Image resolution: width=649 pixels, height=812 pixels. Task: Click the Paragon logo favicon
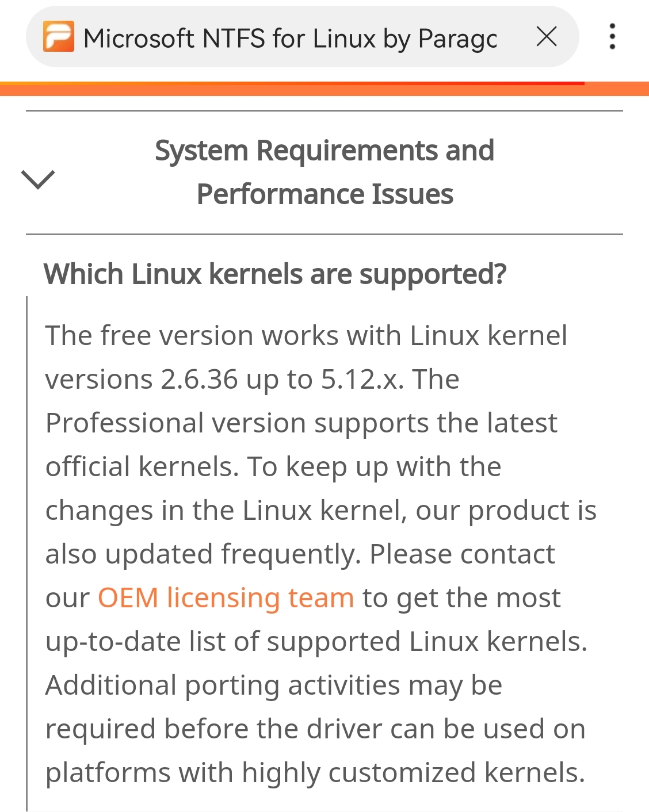(x=59, y=37)
